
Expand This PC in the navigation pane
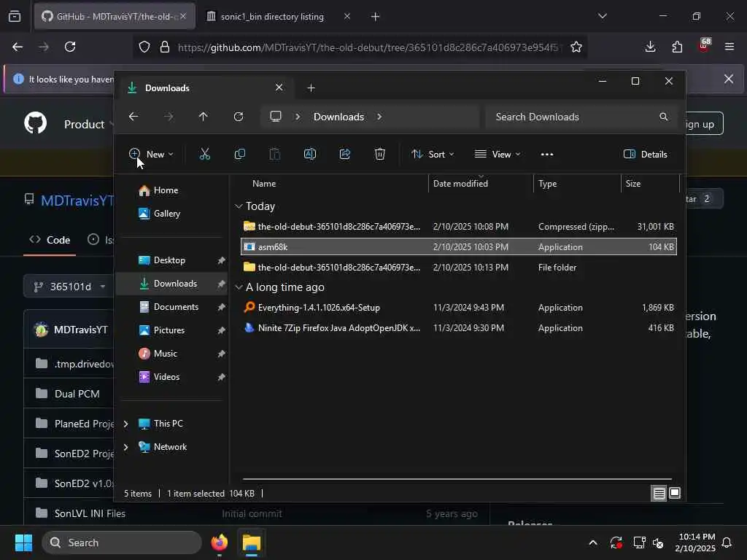click(125, 424)
